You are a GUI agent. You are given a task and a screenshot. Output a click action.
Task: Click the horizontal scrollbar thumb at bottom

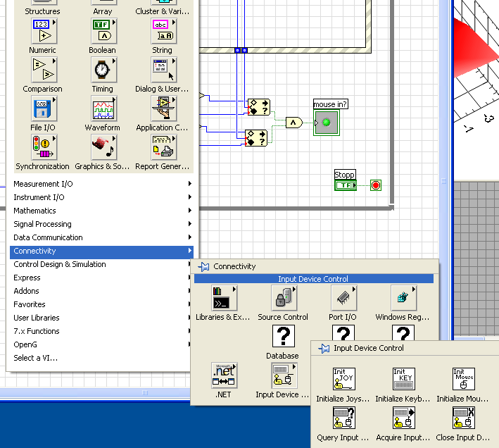point(145,392)
